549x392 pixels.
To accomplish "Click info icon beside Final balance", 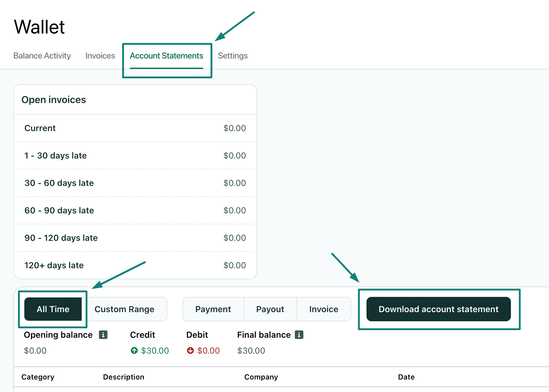I will tap(299, 335).
